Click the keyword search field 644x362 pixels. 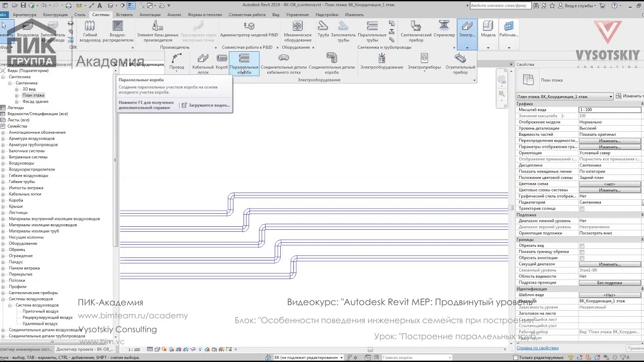(500, 6)
